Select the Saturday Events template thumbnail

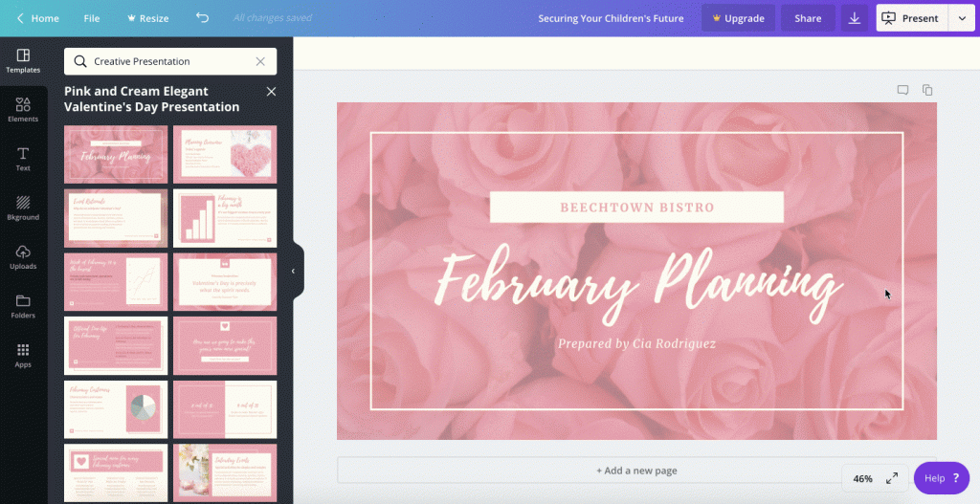225,472
